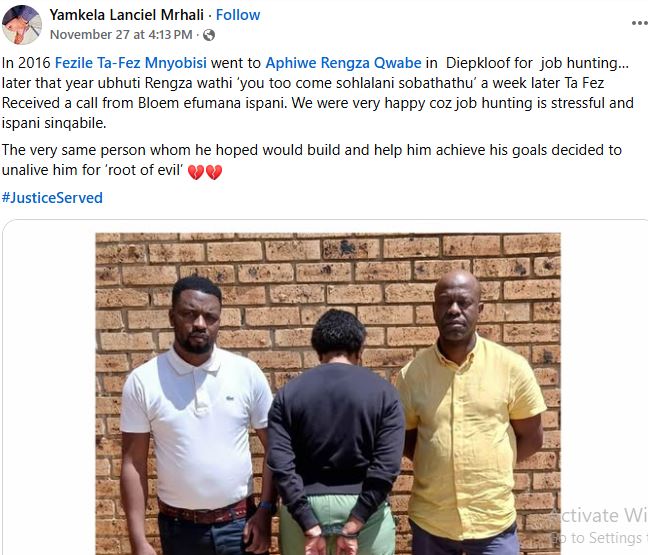The image size is (648, 555).
Task: Click the Activate Windows watermark text
Action: [x=598, y=515]
